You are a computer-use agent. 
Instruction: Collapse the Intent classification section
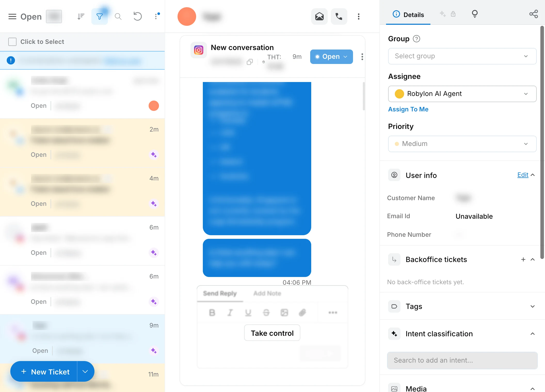(x=533, y=334)
